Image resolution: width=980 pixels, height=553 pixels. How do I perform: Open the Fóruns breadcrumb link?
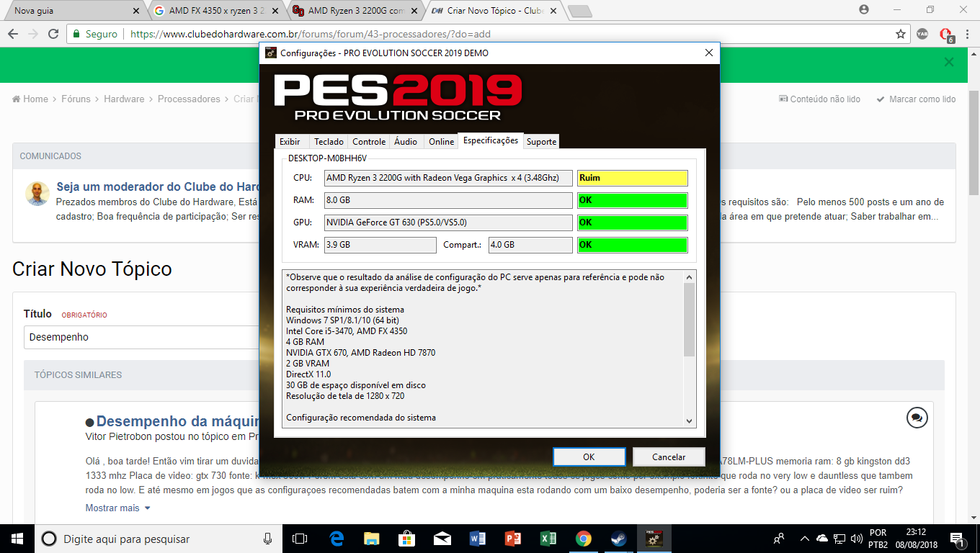point(76,99)
